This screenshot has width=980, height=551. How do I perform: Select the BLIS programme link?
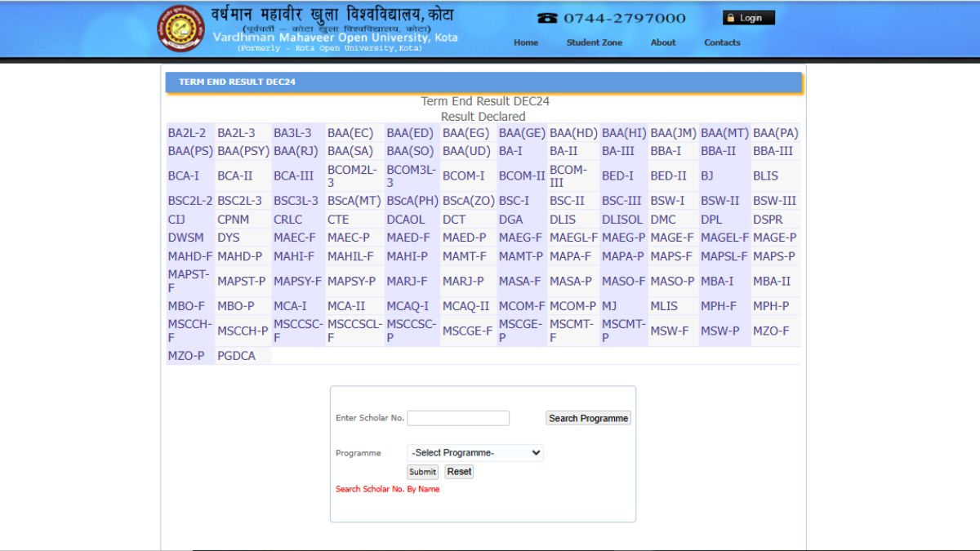coord(765,176)
